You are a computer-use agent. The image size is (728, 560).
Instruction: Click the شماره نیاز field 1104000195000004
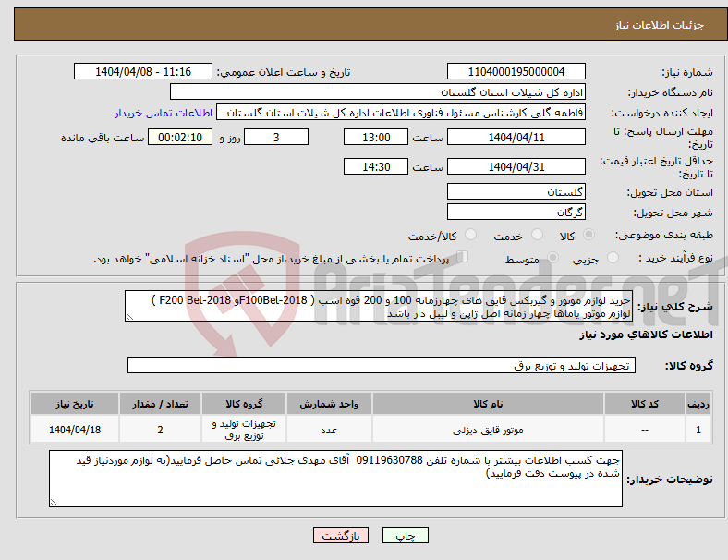click(516, 71)
